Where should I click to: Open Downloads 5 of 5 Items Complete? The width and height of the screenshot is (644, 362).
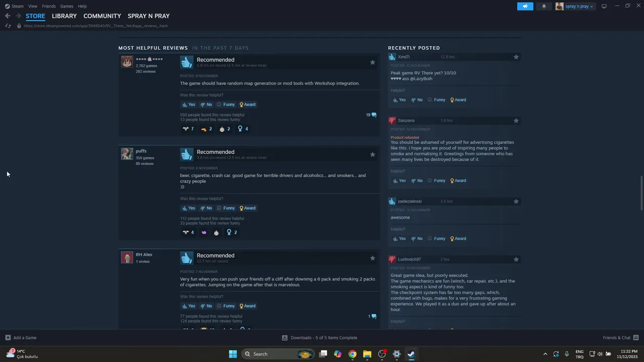click(319, 337)
